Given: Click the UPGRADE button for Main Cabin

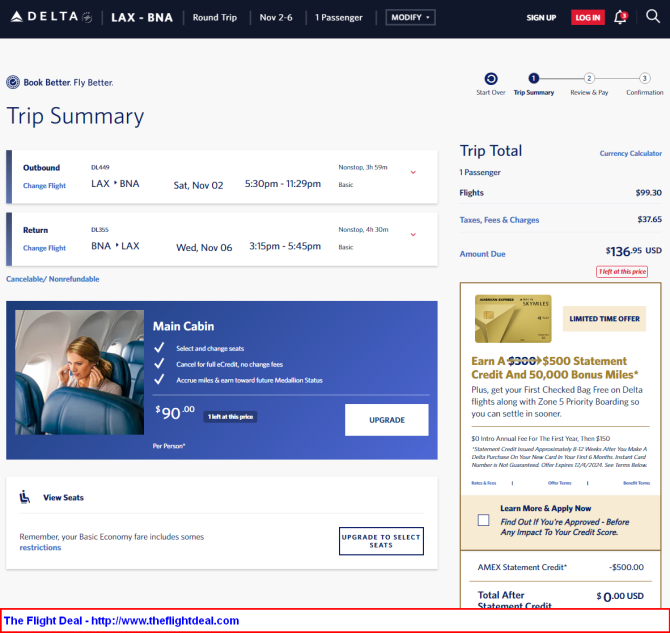Looking at the screenshot, I should point(387,420).
